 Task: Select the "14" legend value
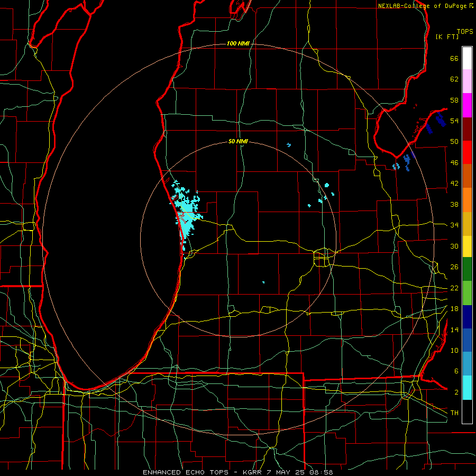(x=454, y=329)
